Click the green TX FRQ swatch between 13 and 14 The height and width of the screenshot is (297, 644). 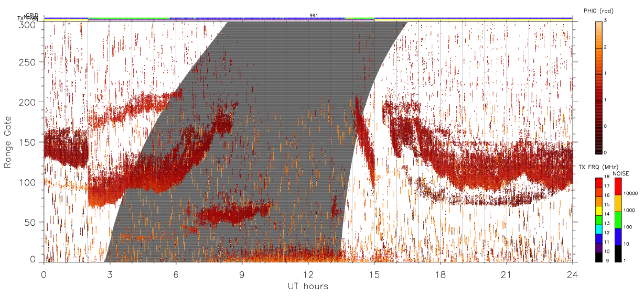(x=598, y=219)
